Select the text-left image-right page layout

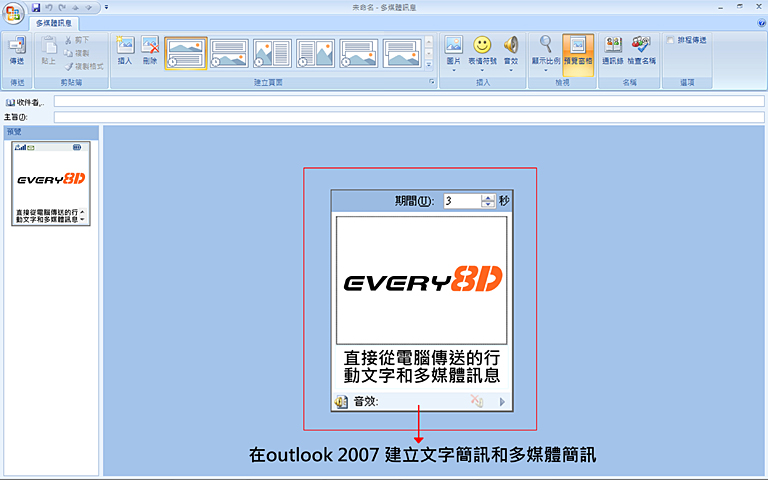click(x=315, y=53)
